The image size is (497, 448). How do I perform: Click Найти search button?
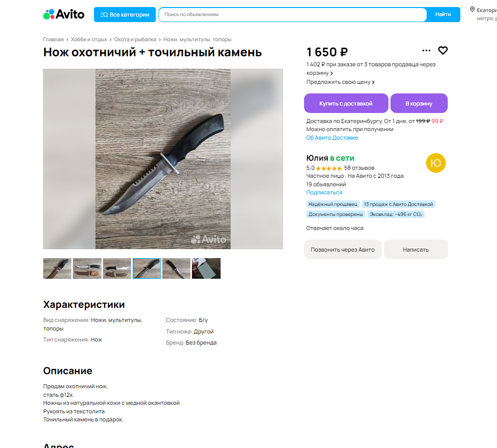click(x=443, y=14)
